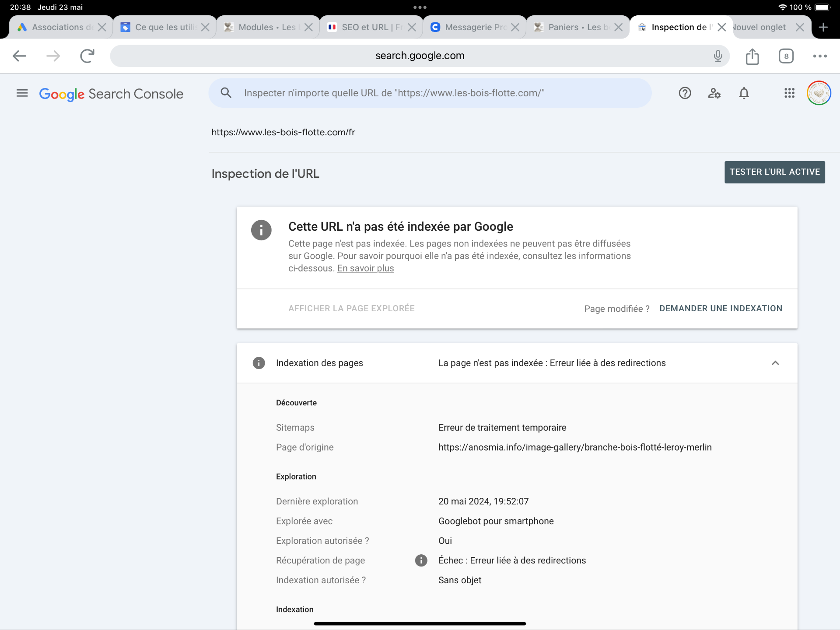The image size is (840, 630).
Task: Open the Google apps grid
Action: (789, 93)
